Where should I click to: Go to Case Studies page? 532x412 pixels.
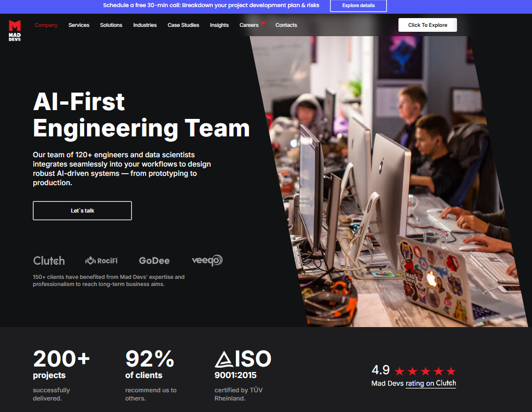183,25
